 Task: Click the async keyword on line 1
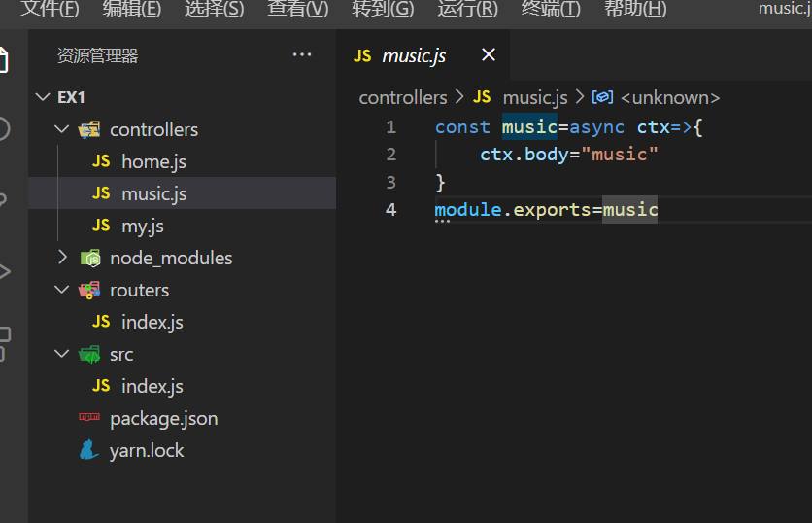[596, 127]
